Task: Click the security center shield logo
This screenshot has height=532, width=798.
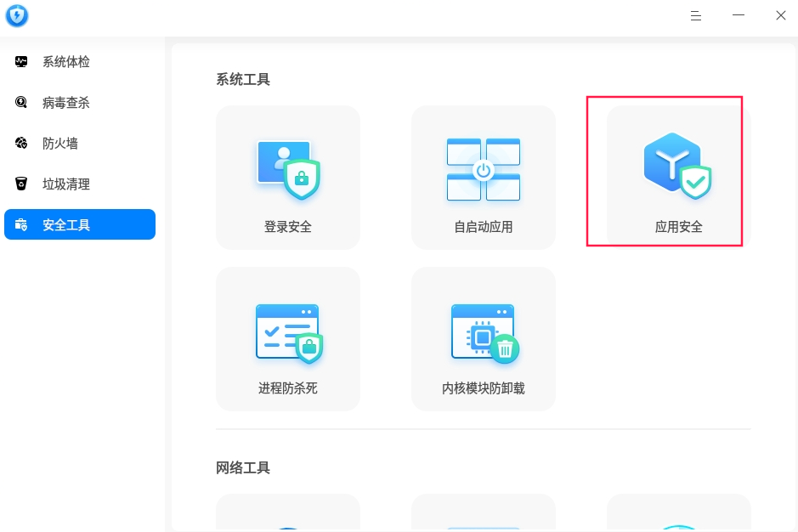Action: (x=17, y=16)
